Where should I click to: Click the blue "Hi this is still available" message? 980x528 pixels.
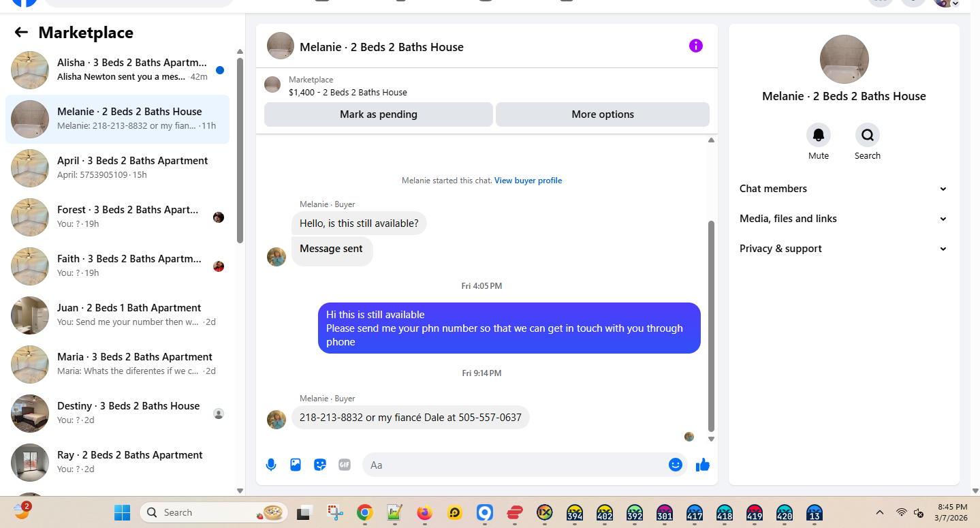click(x=509, y=328)
